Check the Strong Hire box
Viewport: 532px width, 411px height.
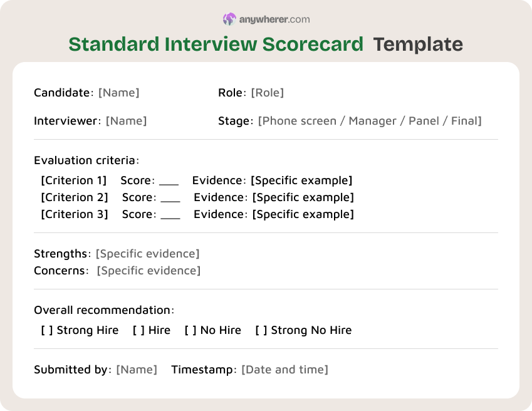click(x=47, y=330)
